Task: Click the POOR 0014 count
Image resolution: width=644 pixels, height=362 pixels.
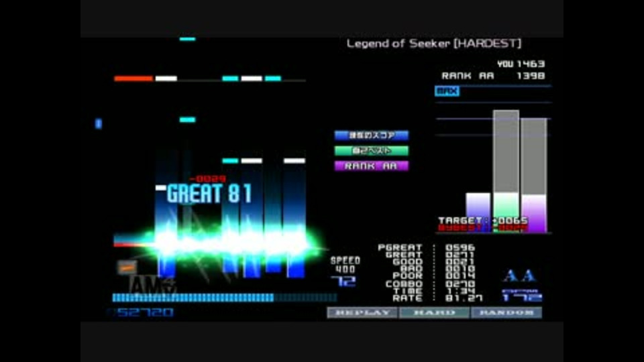Action: coord(434,276)
